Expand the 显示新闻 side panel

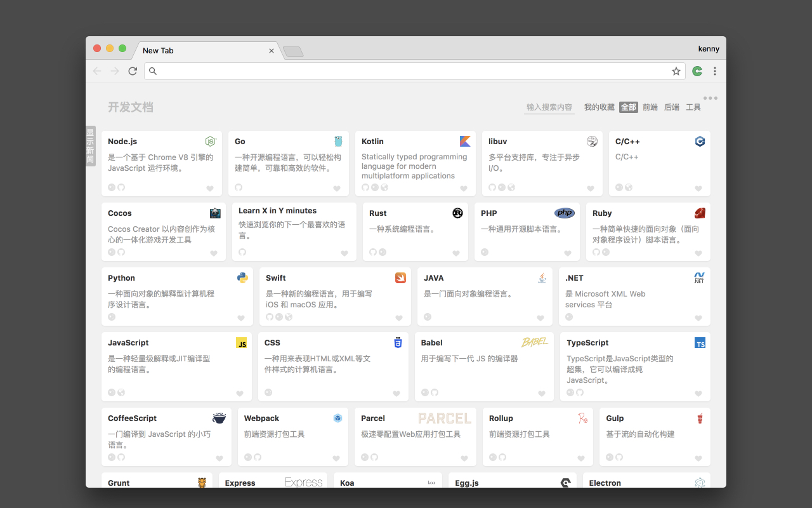coord(90,146)
